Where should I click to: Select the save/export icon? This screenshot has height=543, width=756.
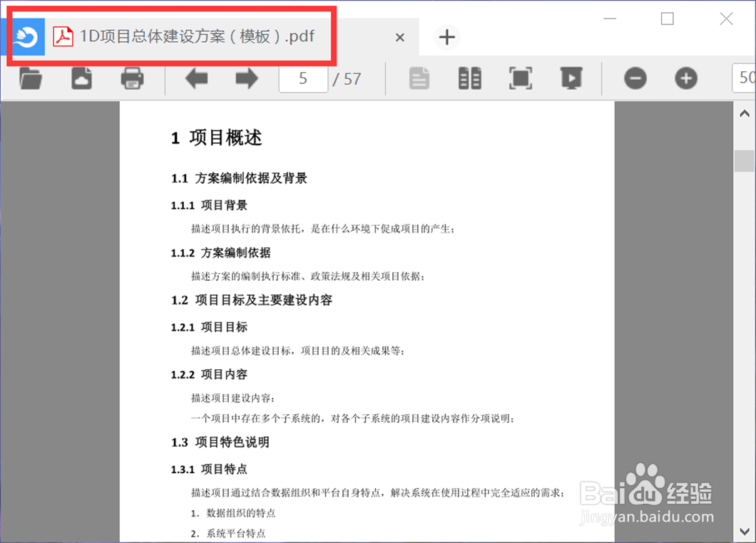[81, 78]
